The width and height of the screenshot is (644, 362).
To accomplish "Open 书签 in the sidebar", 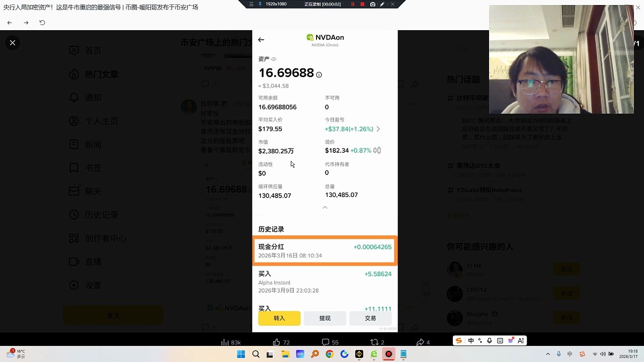I will [x=86, y=168].
